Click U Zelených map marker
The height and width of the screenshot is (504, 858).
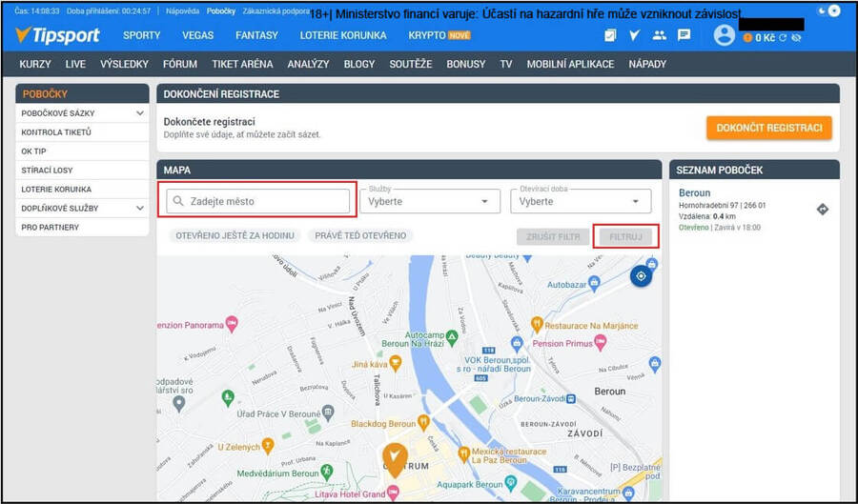(x=267, y=447)
